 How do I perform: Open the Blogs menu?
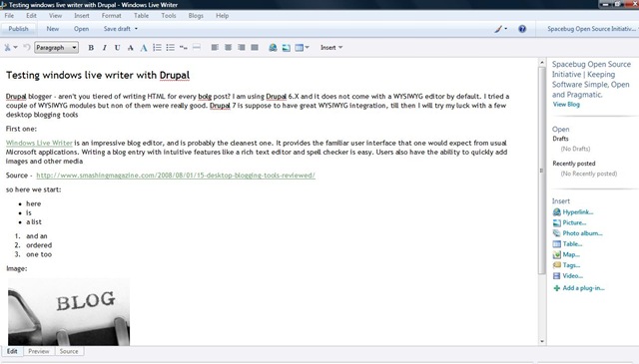click(x=196, y=16)
